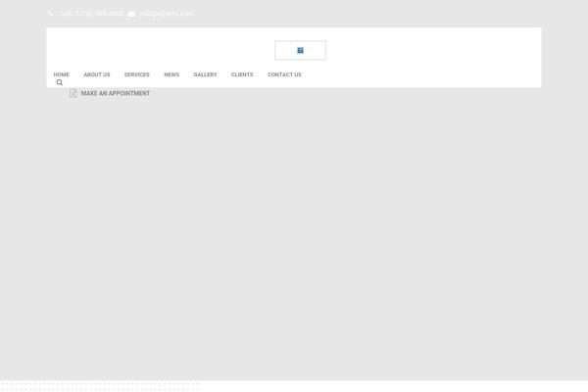Click the envelope mail icon
588x392 pixels.
pyautogui.click(x=131, y=14)
